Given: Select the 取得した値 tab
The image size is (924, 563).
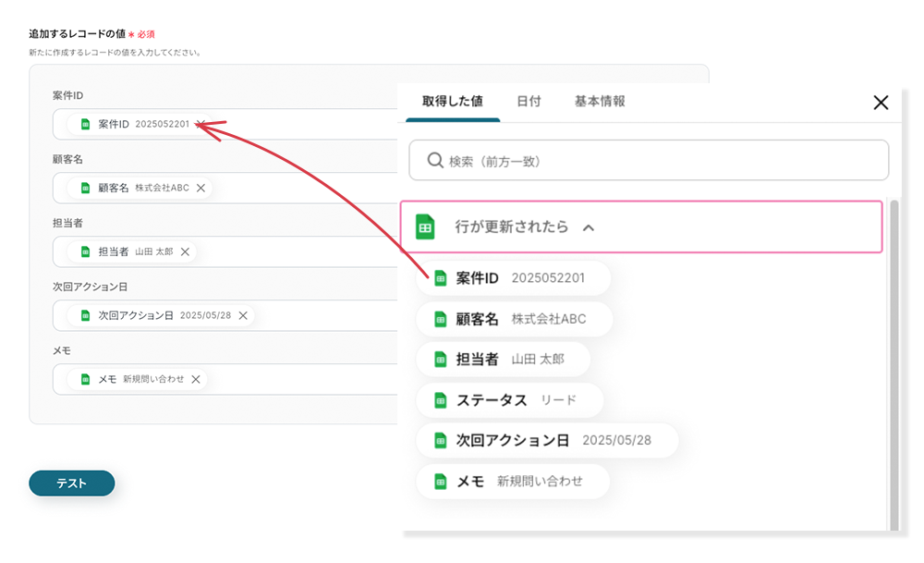Looking at the screenshot, I should coord(452,102).
